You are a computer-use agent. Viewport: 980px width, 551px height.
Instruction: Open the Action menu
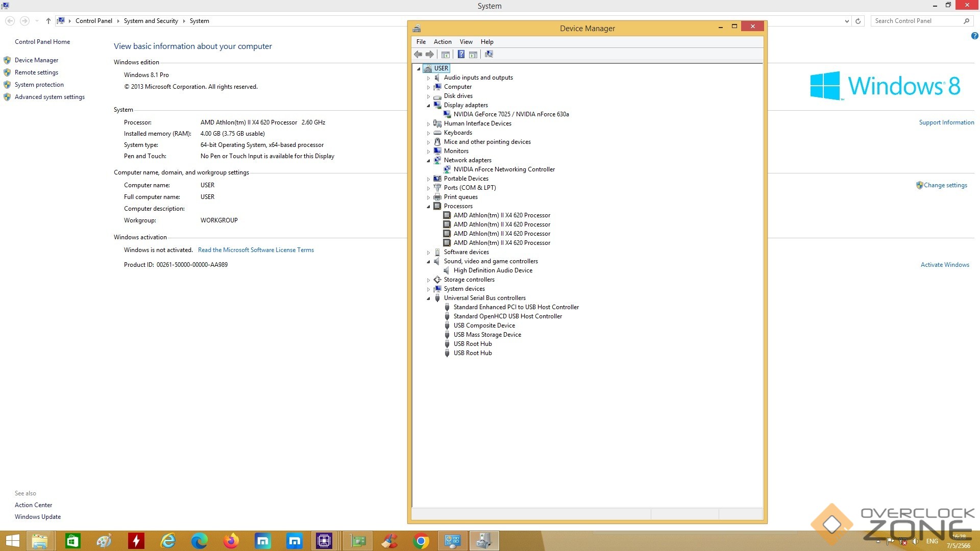tap(442, 42)
